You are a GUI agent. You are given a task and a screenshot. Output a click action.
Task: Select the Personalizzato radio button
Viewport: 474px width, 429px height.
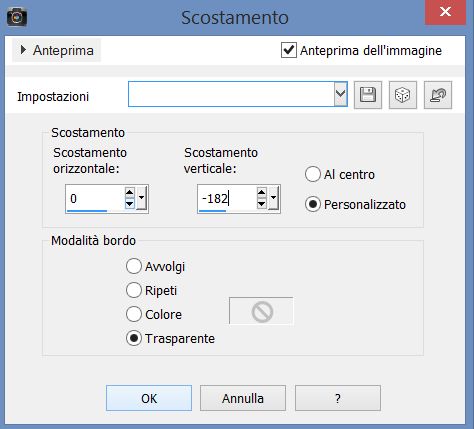tap(313, 204)
